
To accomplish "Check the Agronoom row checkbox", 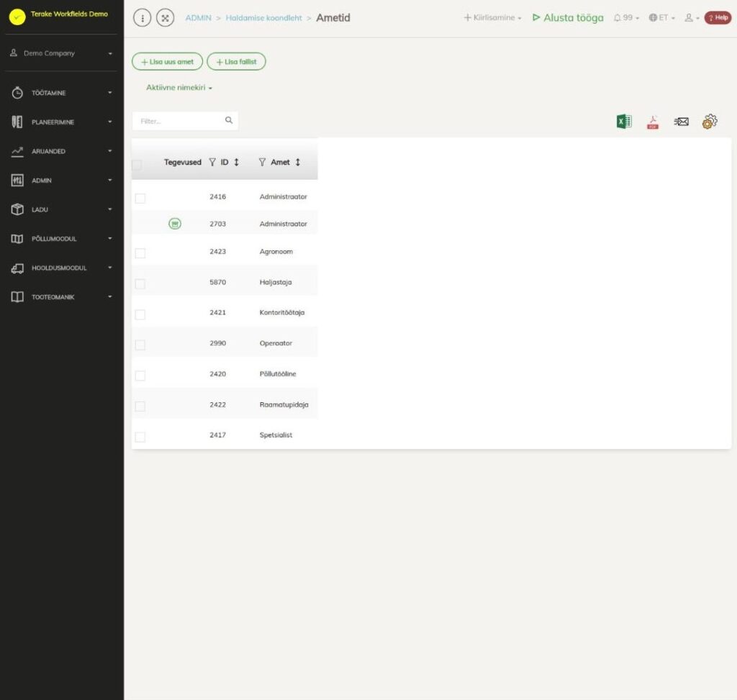I will [x=140, y=253].
